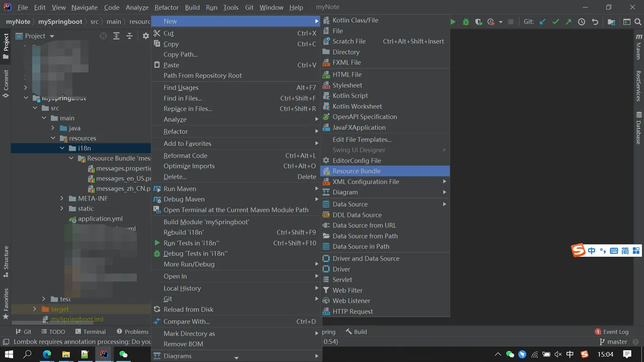Open the Maven side tool window

[x=638, y=46]
